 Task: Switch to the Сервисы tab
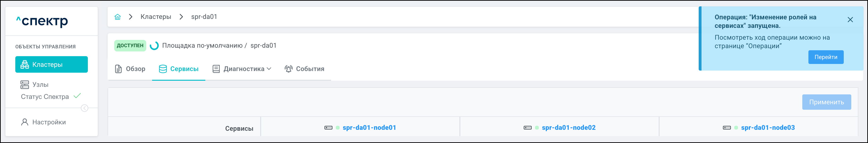click(178, 69)
